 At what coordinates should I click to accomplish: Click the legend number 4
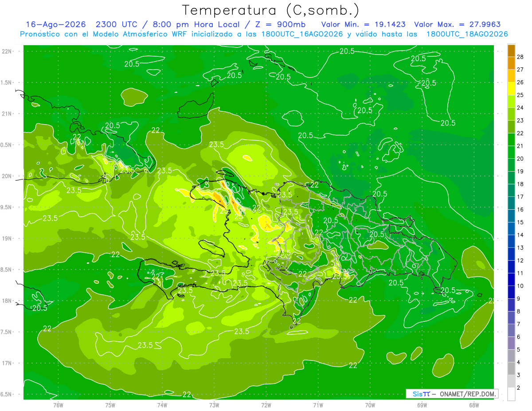click(x=520, y=362)
